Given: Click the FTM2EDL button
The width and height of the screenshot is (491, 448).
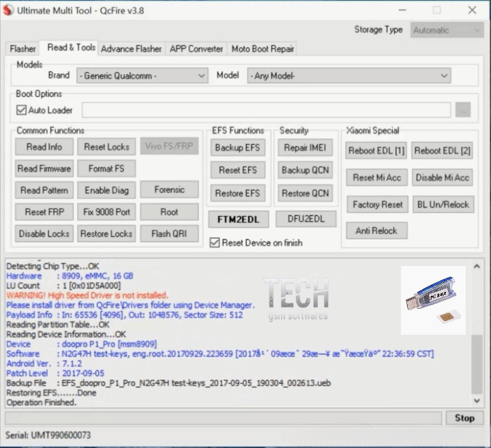Looking at the screenshot, I should tap(238, 219).
